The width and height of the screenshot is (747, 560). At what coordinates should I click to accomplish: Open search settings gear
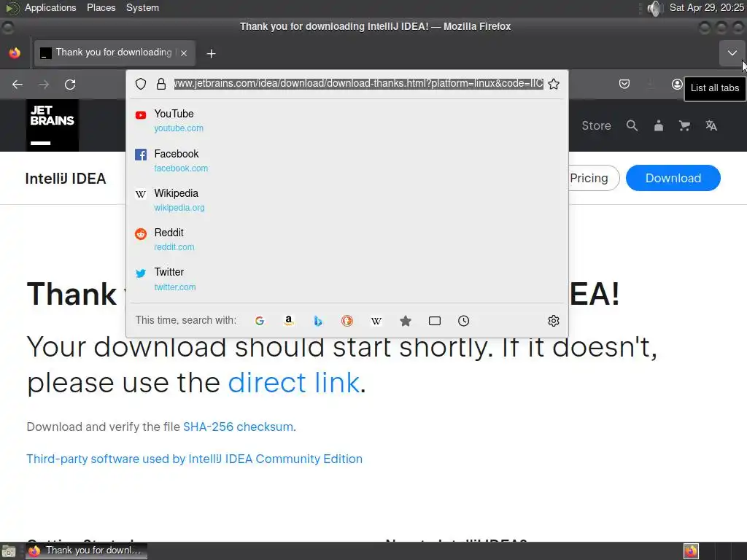point(554,321)
